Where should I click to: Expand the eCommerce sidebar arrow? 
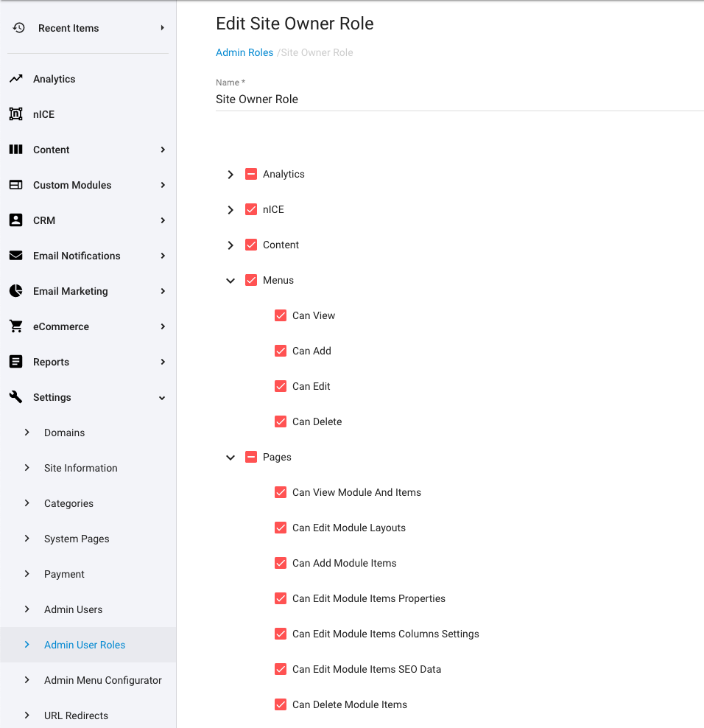point(163,326)
